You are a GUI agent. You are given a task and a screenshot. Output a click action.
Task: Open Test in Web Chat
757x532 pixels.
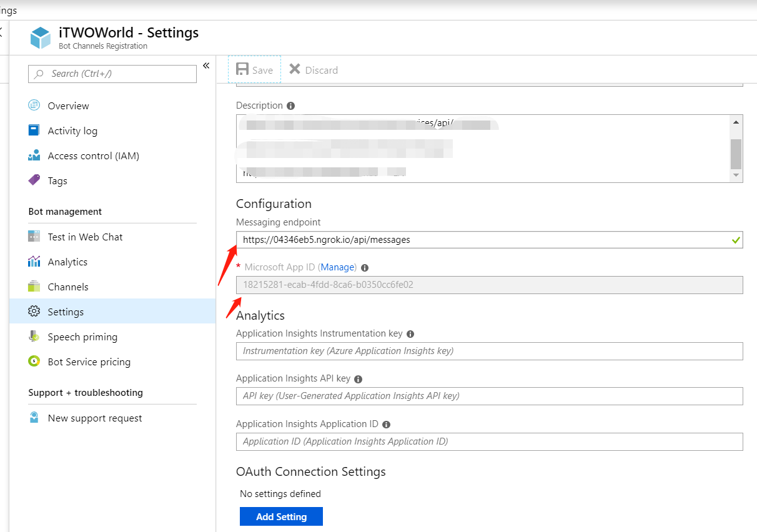84,237
